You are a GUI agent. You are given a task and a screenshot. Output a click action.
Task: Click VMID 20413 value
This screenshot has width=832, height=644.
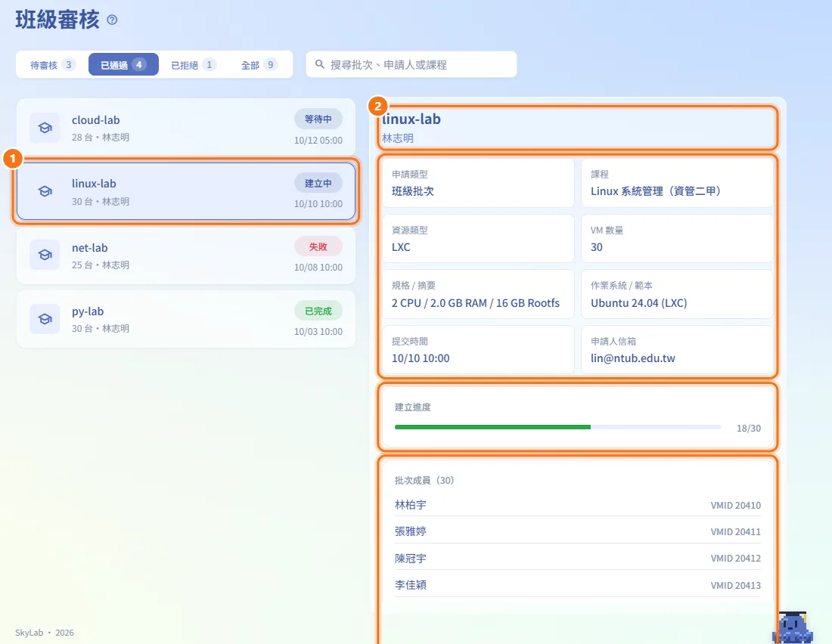(x=735, y=586)
